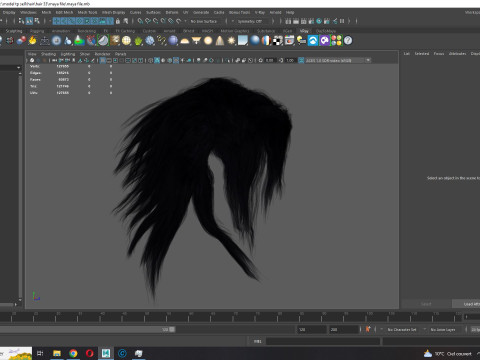Click the brown textured square shelf icon
Image resolution: width=480 pixels, height=360 pixels.
coord(115,40)
